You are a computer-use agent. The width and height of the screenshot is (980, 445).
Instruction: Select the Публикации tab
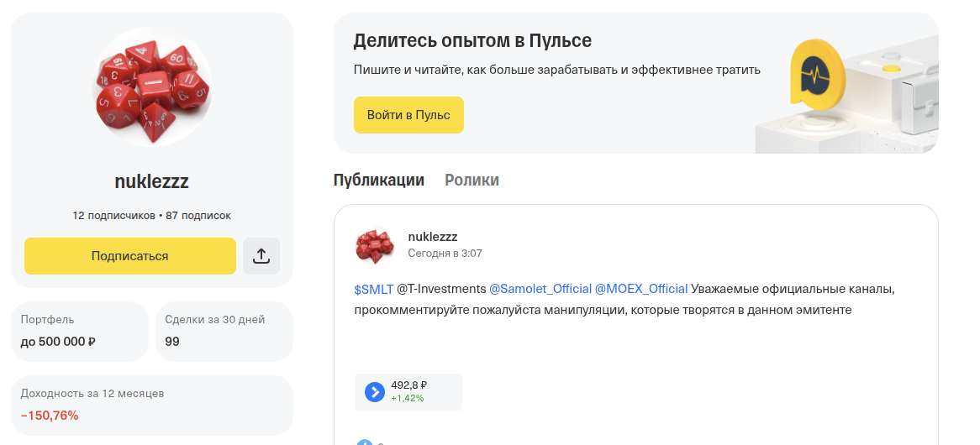[x=379, y=181]
